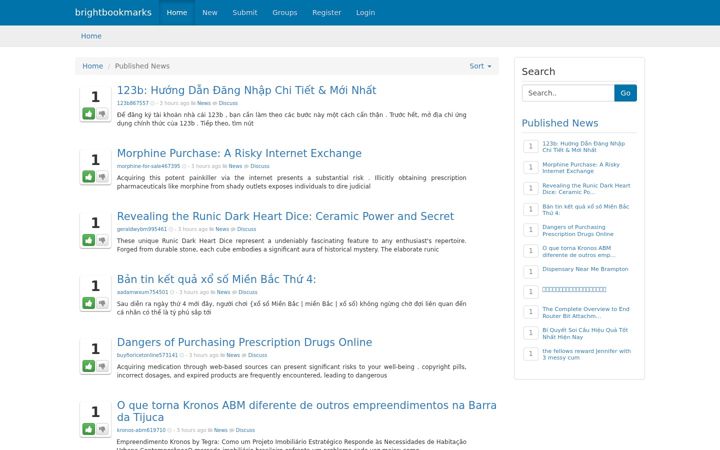This screenshot has width=720, height=450.
Task: Open sidebar link Bản tin kết quả xổ số
Action: [585, 209]
